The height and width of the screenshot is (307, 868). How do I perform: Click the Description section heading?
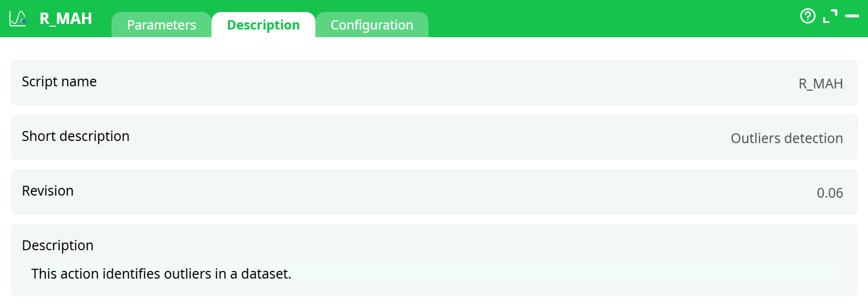click(x=57, y=246)
